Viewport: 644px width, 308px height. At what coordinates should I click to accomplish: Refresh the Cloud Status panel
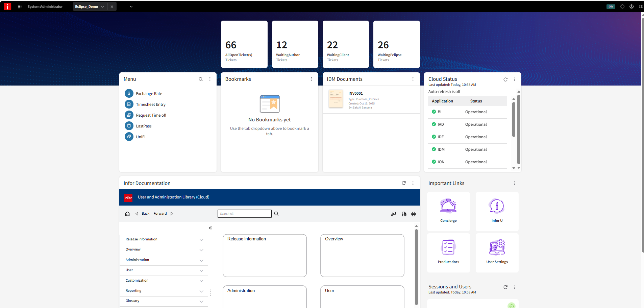505,79
